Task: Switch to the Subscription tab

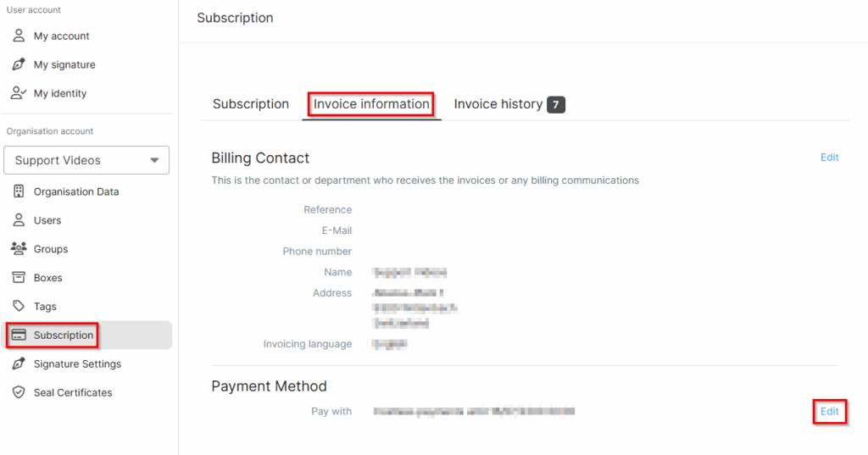Action: (x=251, y=104)
